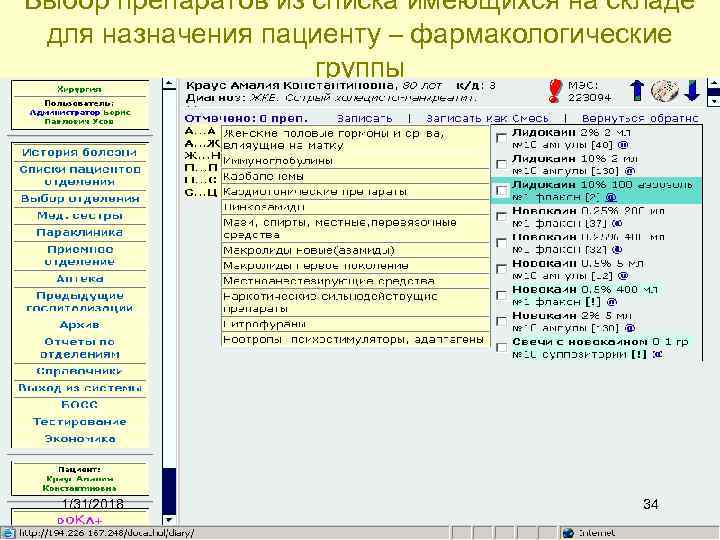Check the Новокаин флакон [32] checkbox
This screenshot has height=540, width=720.
click(501, 242)
